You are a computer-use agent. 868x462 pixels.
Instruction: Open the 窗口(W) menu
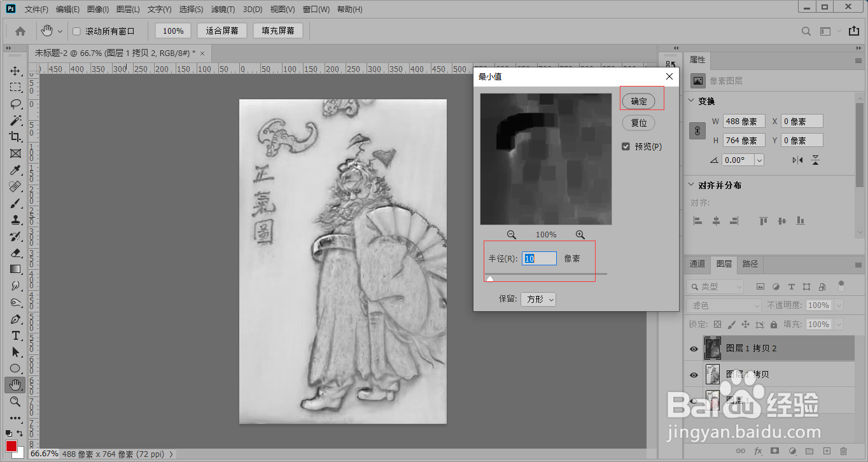316,10
